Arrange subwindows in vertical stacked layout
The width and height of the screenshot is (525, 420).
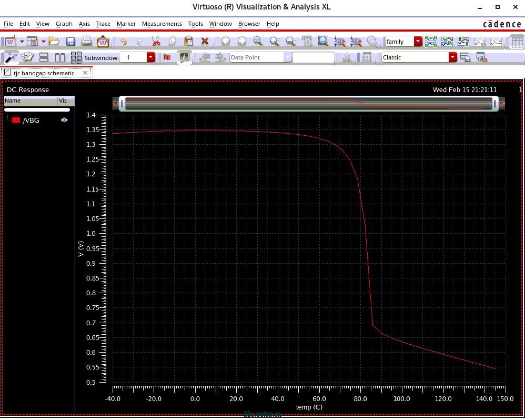point(44,57)
